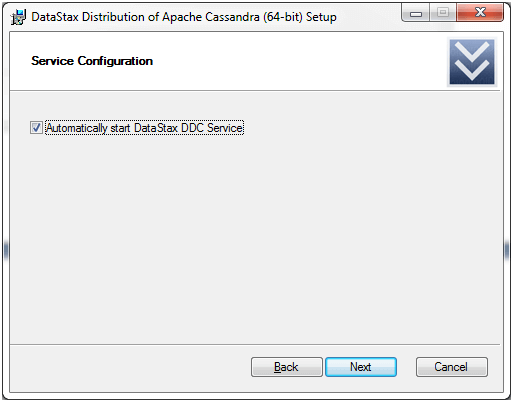Click the greyed-out maximize button
This screenshot has width=513, height=402.
click(x=443, y=13)
